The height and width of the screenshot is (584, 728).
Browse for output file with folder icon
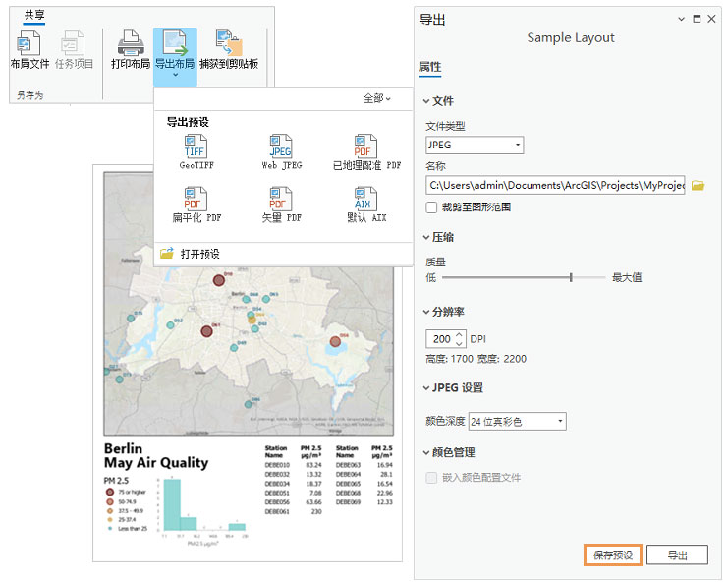(698, 186)
